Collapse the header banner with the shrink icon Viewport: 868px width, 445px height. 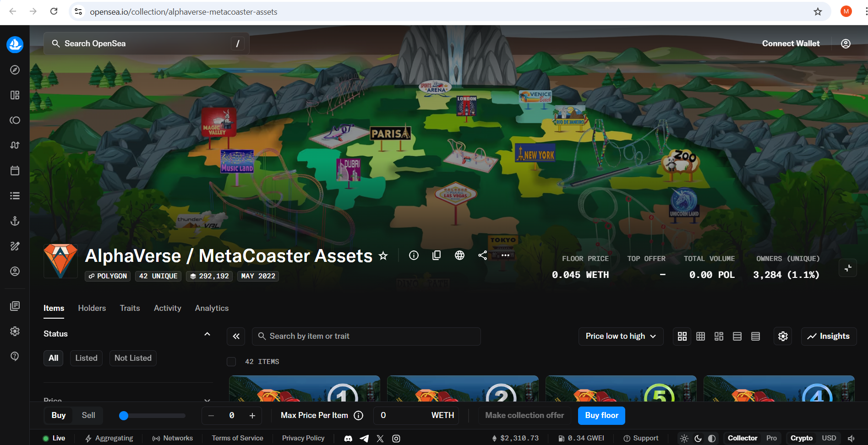click(848, 268)
